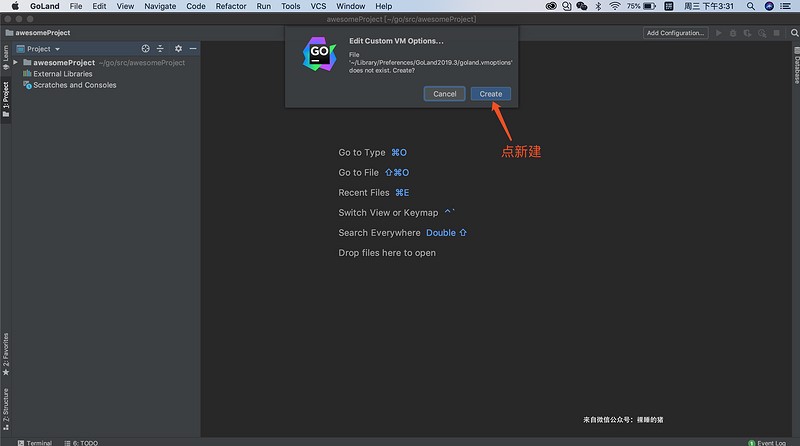Open the Help menu
The image size is (800, 446).
tap(384, 6)
